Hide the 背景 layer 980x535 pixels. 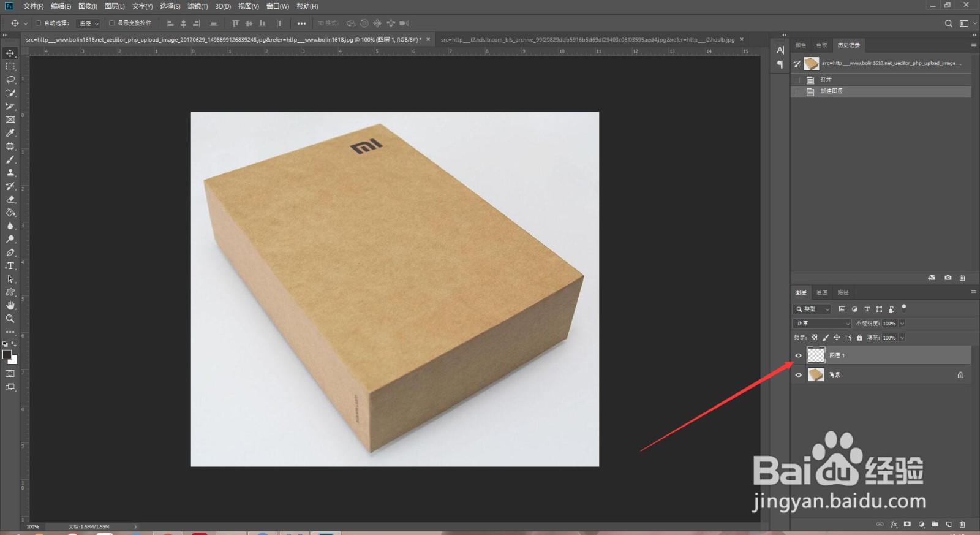[798, 375]
